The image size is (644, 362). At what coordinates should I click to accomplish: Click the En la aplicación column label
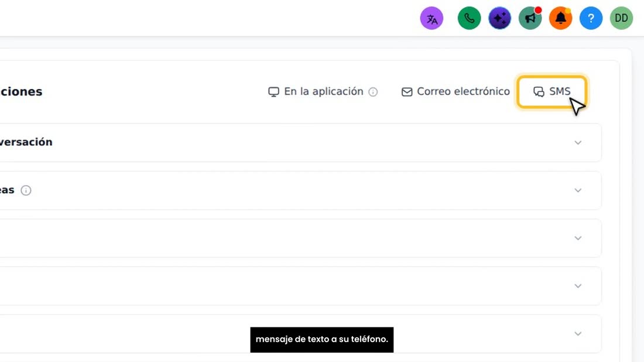tap(324, 91)
